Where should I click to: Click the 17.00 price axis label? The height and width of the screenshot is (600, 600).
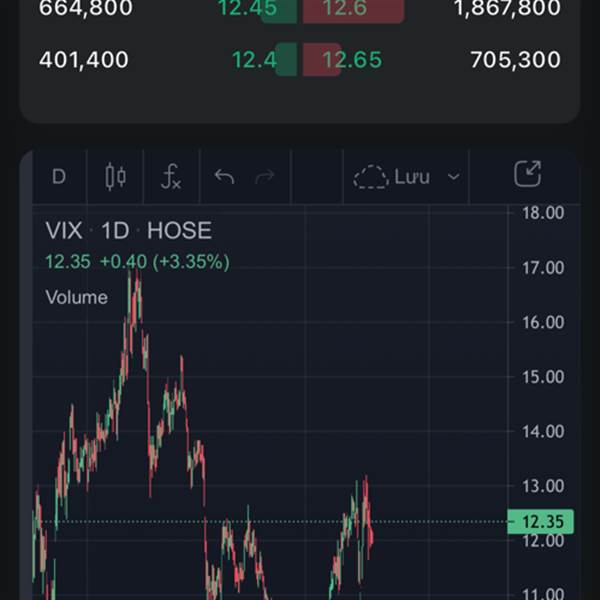543,268
